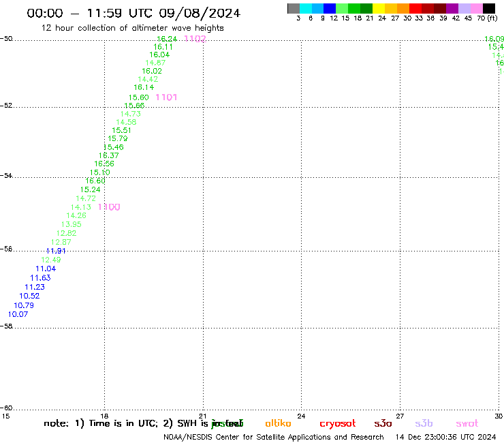This screenshot has width=504, height=443.
Task: Click the -56 latitude axis label
Action: click(6, 249)
